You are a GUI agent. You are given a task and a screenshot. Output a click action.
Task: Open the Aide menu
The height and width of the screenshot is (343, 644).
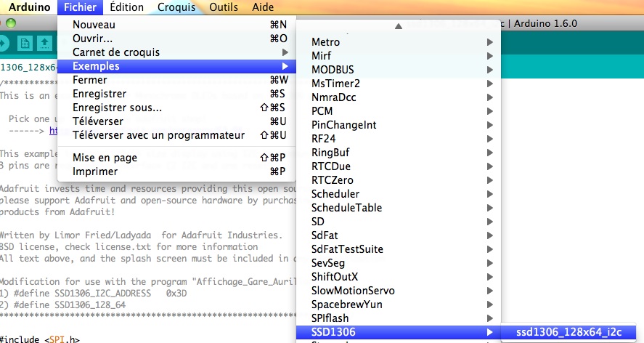(263, 7)
